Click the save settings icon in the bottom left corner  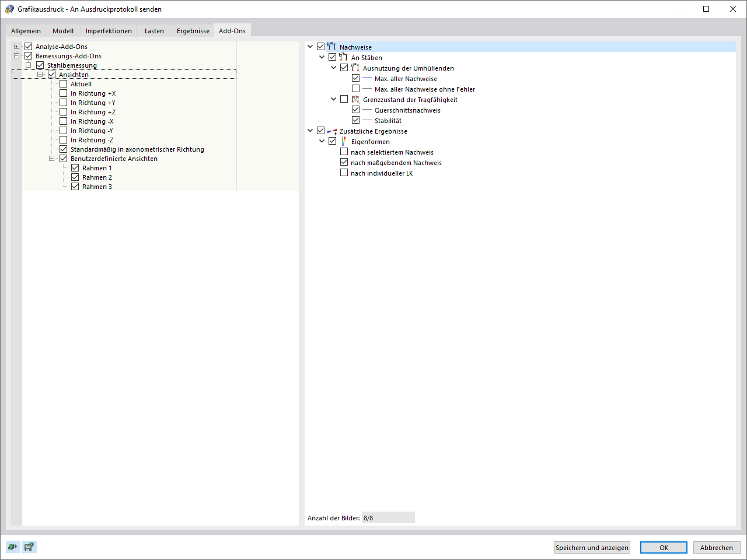point(29,547)
